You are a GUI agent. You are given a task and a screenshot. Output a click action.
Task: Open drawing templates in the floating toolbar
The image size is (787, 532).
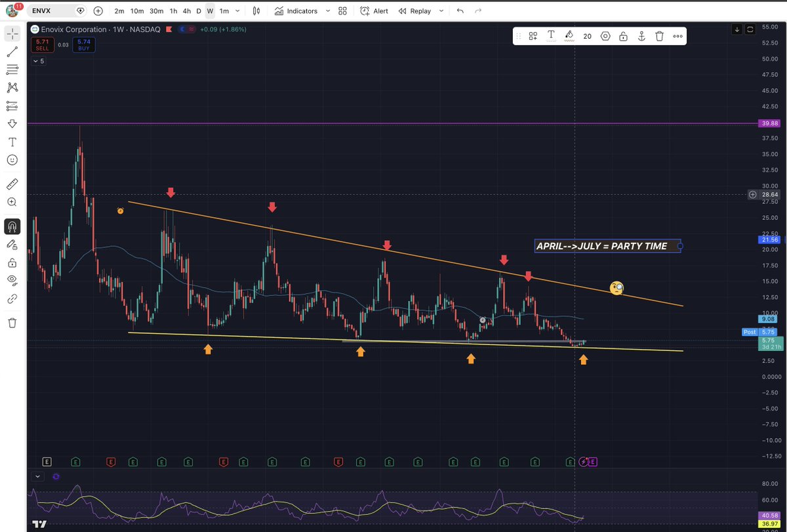click(x=533, y=36)
